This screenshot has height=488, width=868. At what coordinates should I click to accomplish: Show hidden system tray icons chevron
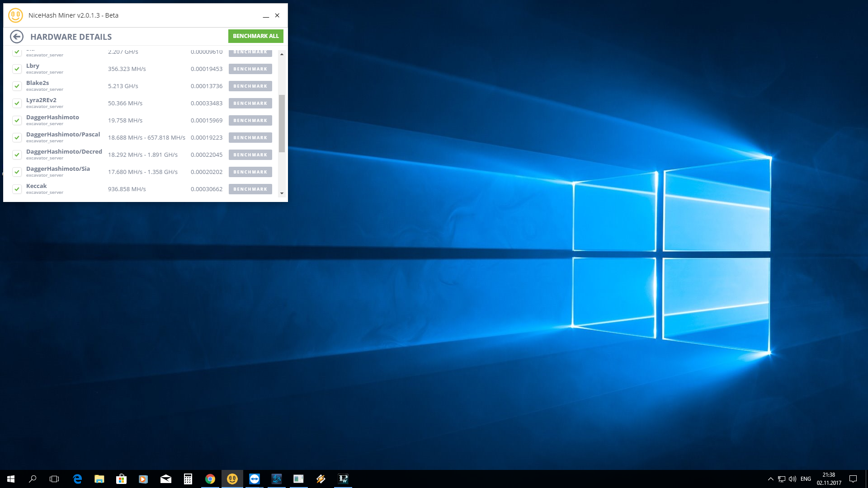point(770,479)
